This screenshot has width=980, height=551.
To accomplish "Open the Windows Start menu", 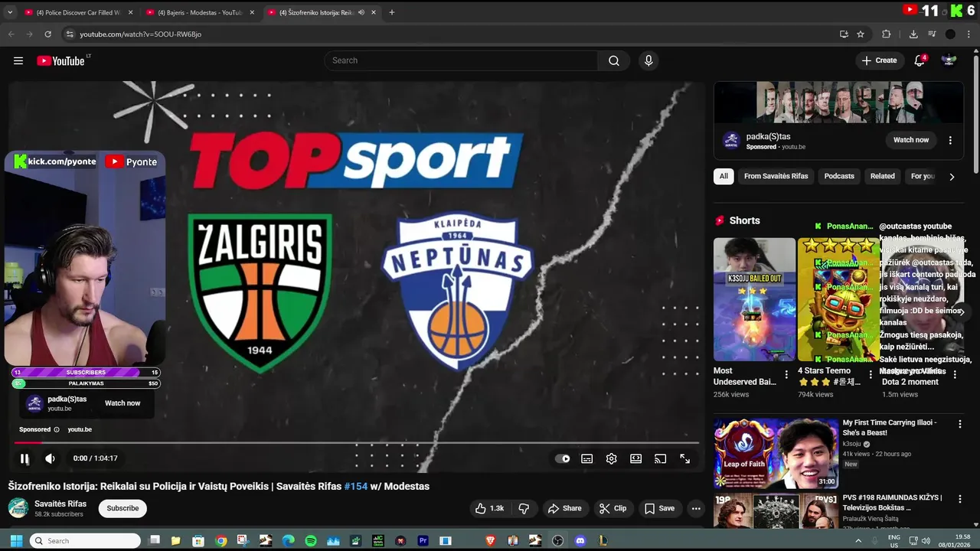I will point(16,541).
